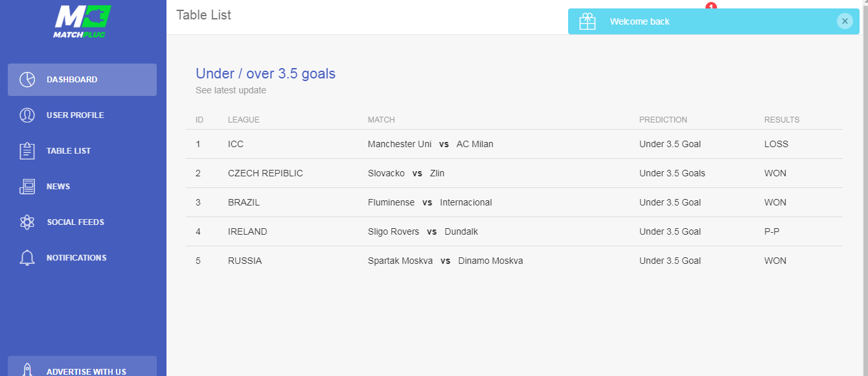Screen dimensions: 868x376
Task: Click the News newspaper icon
Action: 27,187
